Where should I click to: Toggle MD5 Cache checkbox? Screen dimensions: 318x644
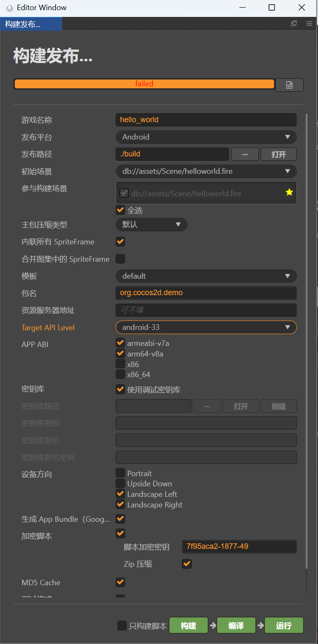pos(120,582)
